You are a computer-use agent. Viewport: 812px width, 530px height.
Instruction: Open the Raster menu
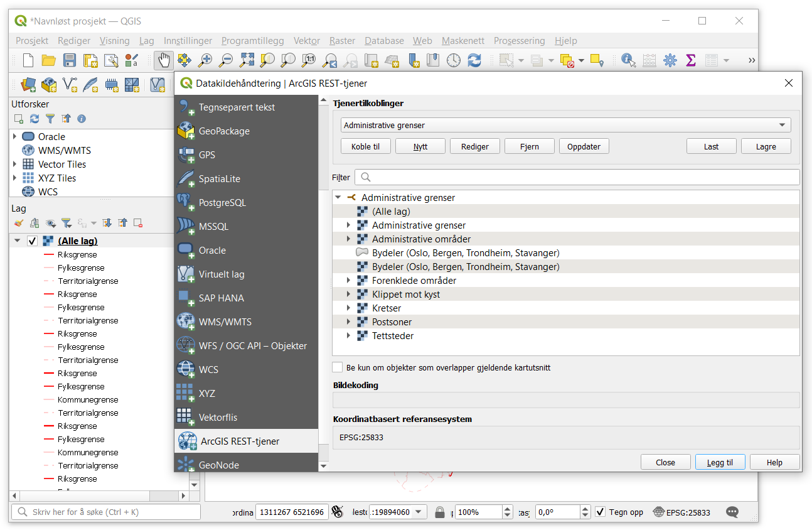(343, 40)
